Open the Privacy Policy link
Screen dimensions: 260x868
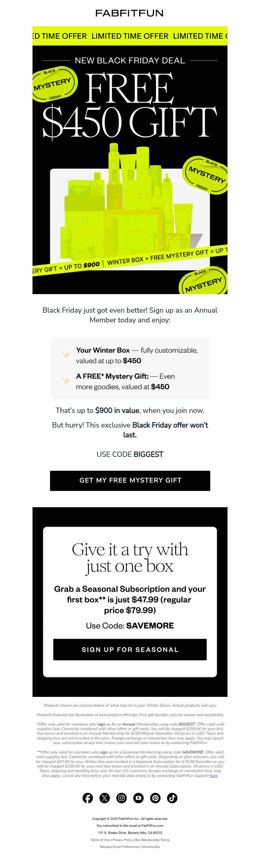point(122,840)
